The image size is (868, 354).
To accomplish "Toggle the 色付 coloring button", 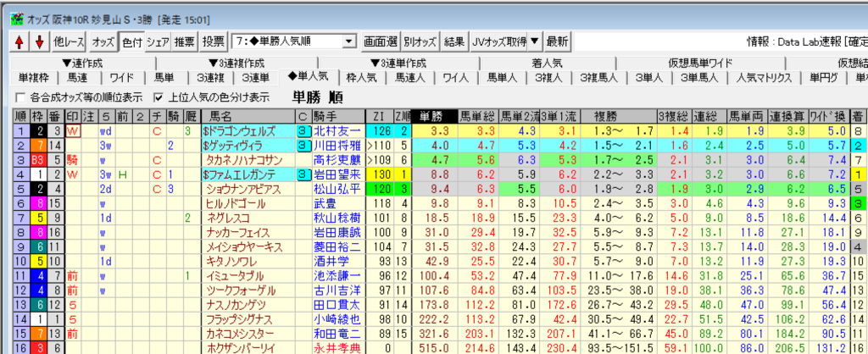I will [131, 41].
